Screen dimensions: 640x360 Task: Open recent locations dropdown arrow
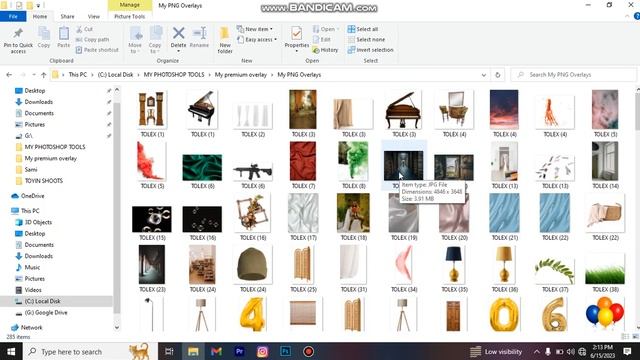[x=34, y=75]
